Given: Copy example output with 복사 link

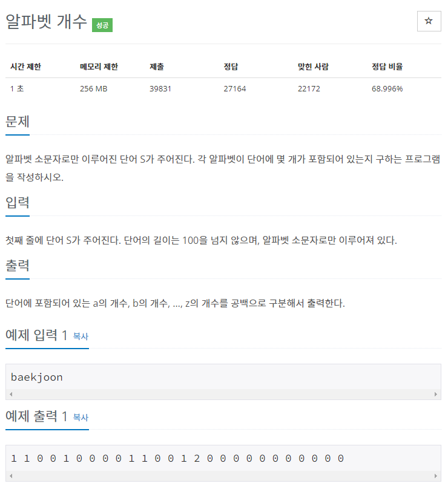Looking at the screenshot, I should 81,418.
